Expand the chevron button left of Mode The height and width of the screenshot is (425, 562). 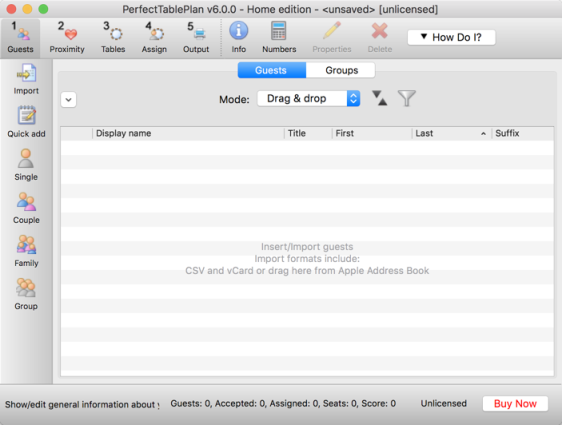tap(68, 100)
